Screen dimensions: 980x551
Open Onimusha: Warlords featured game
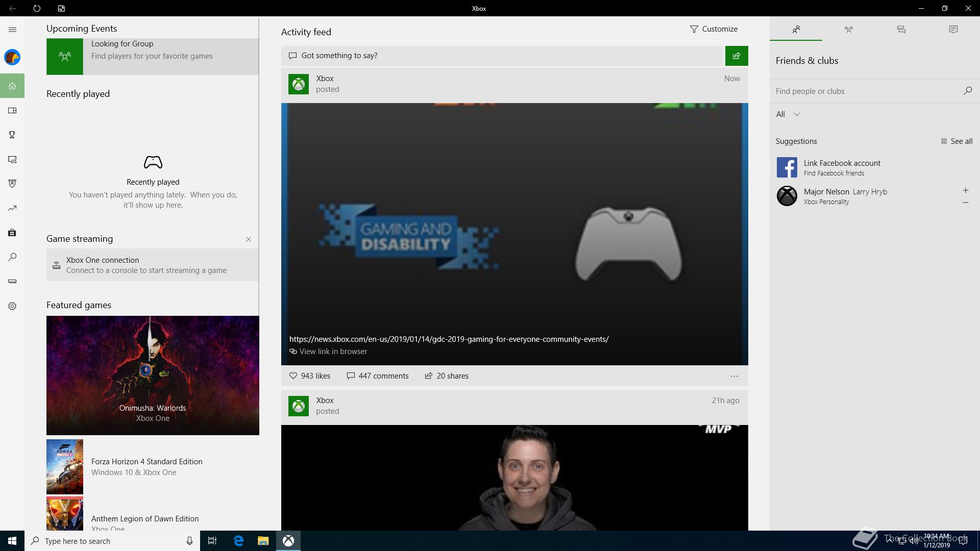153,375
